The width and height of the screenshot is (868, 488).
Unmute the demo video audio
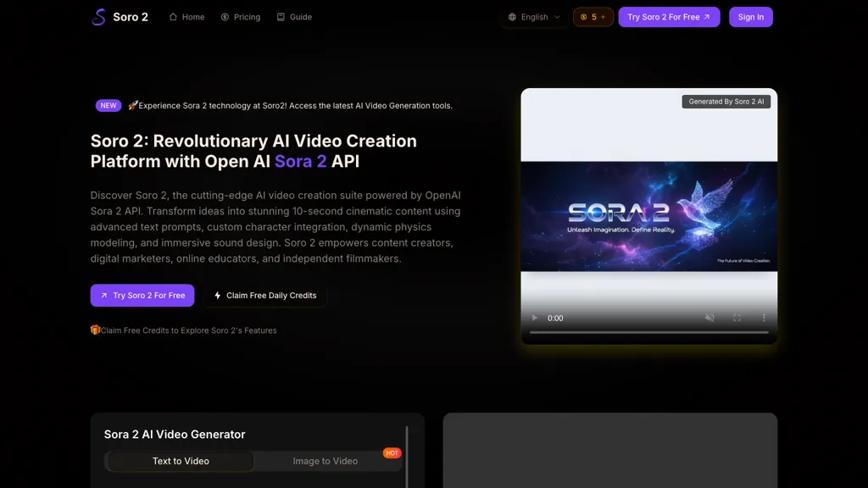[709, 318]
